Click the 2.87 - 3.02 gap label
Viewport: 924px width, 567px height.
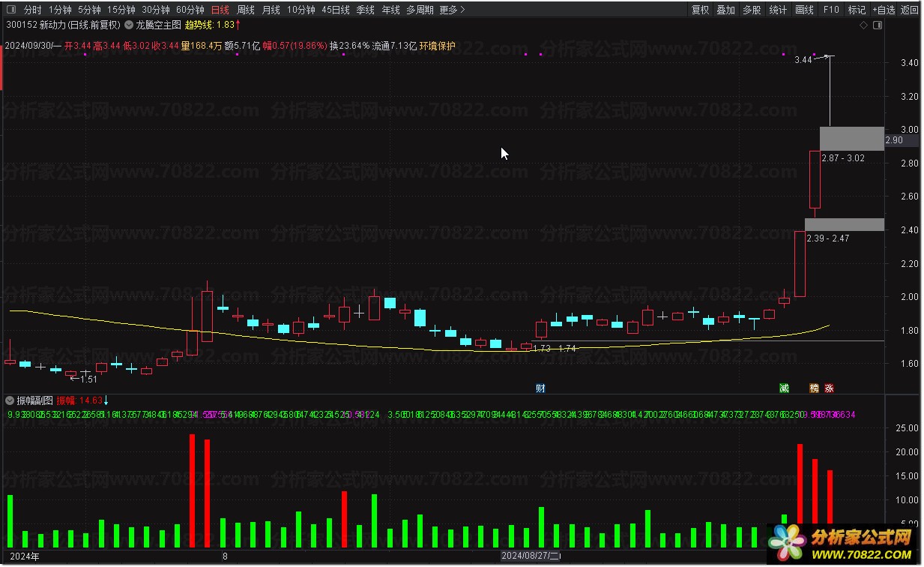point(842,158)
